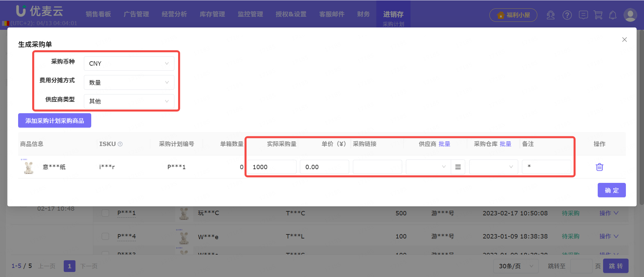Expand the 采购币种 CNY dropdown
This screenshot has height=277, width=644.
(129, 63)
